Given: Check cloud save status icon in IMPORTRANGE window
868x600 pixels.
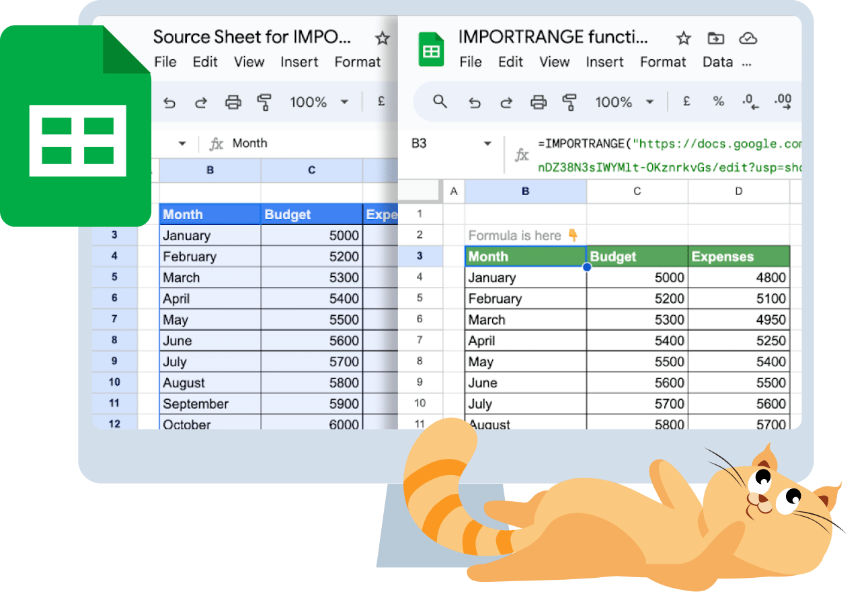Looking at the screenshot, I should [748, 38].
